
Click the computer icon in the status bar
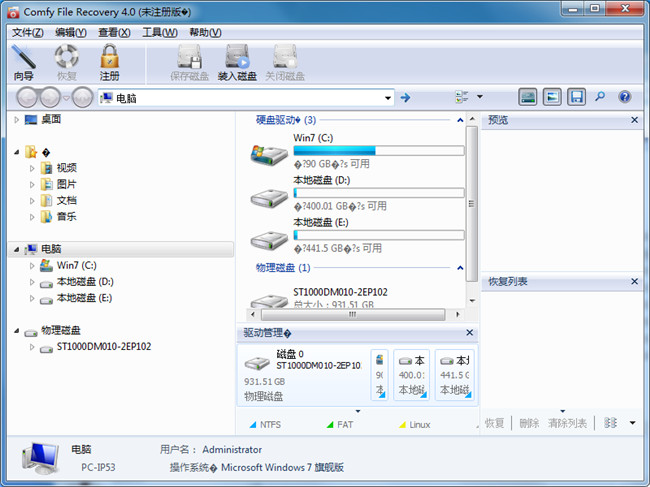click(40, 458)
